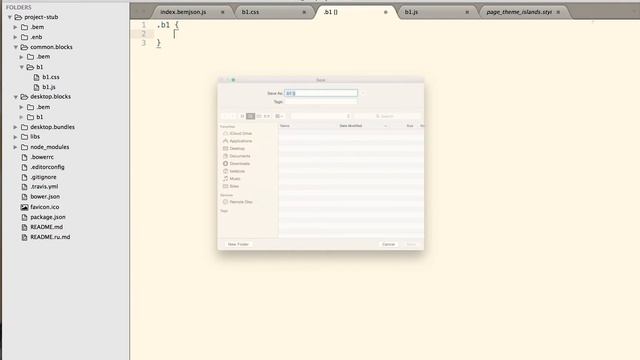Viewport: 640px width, 360px height.
Task: Collapse the common.blocks folder arrow
Action: tap(16, 47)
